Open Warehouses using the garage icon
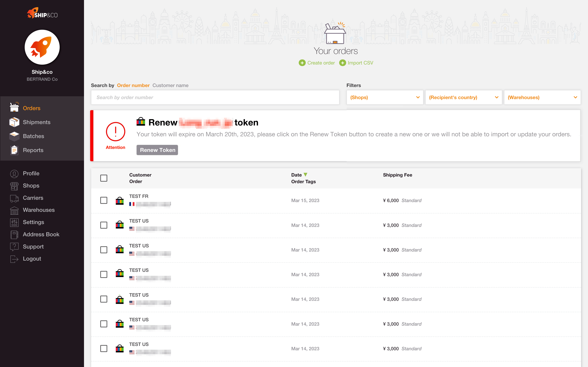Screen dimensions: 588x367 click(x=14, y=210)
